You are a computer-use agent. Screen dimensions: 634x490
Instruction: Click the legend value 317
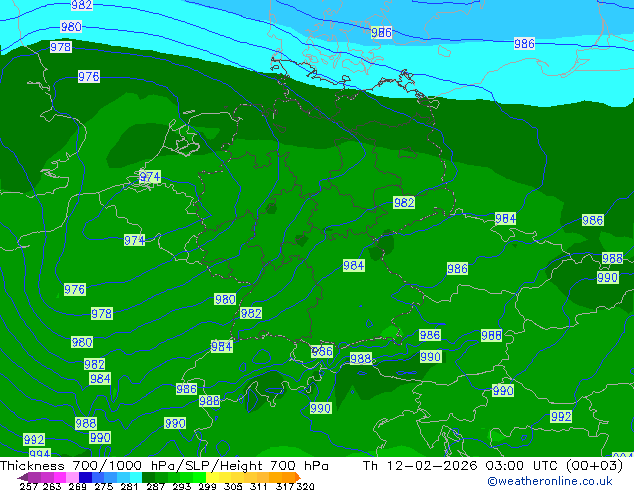[285, 486]
